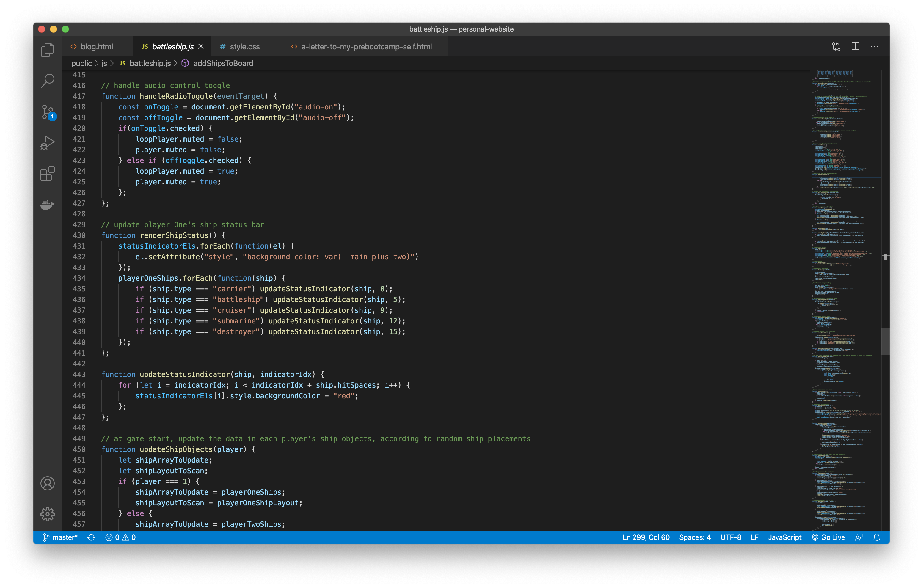The width and height of the screenshot is (923, 588).
Task: Click the macOS yellow minimize button
Action: click(x=54, y=29)
